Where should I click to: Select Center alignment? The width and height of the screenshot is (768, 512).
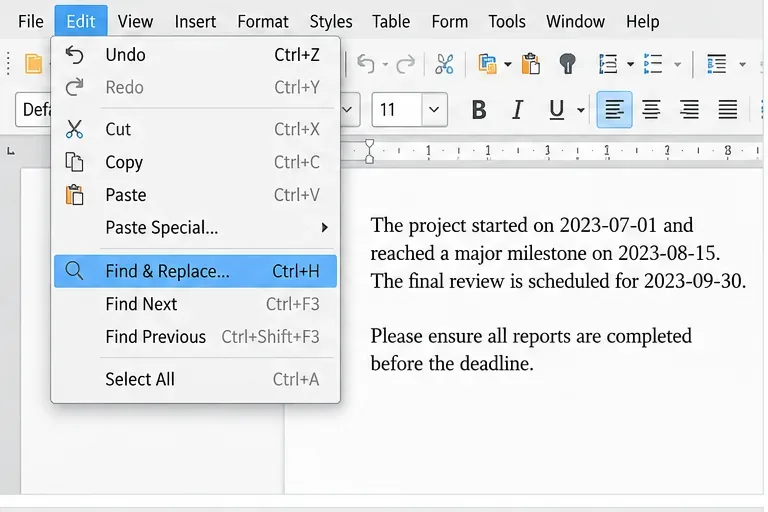651,109
